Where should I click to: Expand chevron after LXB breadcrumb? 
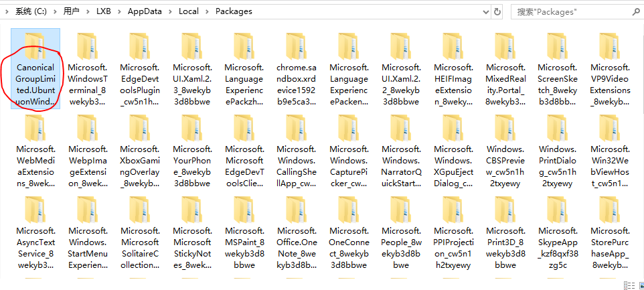pos(119,11)
